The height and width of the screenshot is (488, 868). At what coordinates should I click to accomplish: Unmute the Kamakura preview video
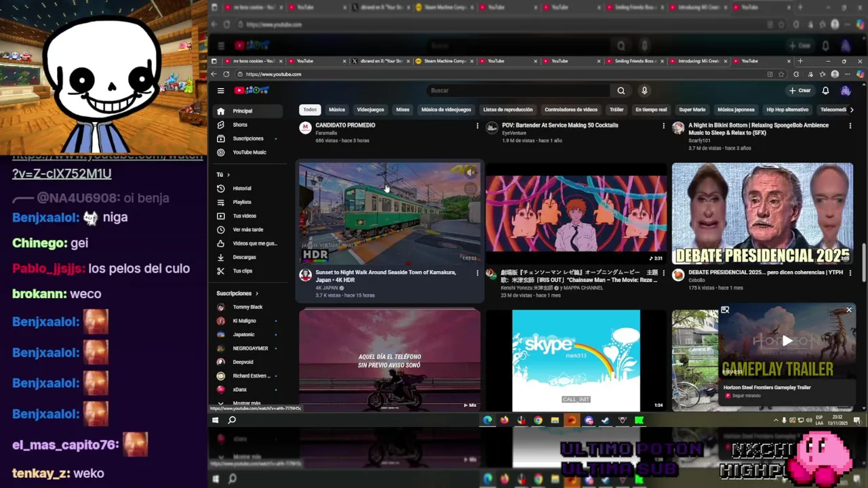click(471, 172)
